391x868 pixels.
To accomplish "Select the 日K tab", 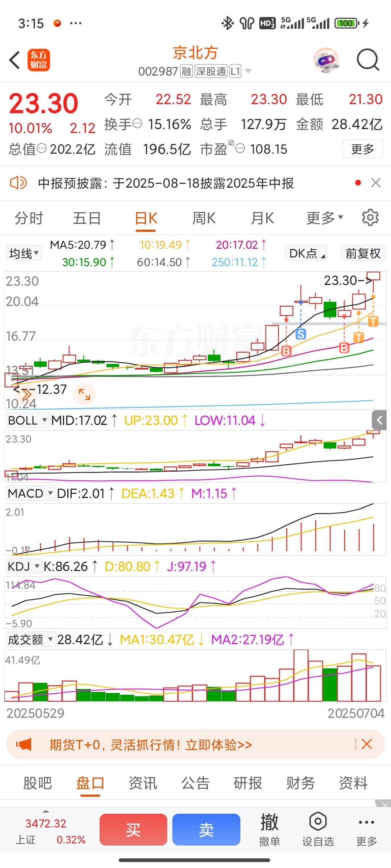I will (146, 218).
